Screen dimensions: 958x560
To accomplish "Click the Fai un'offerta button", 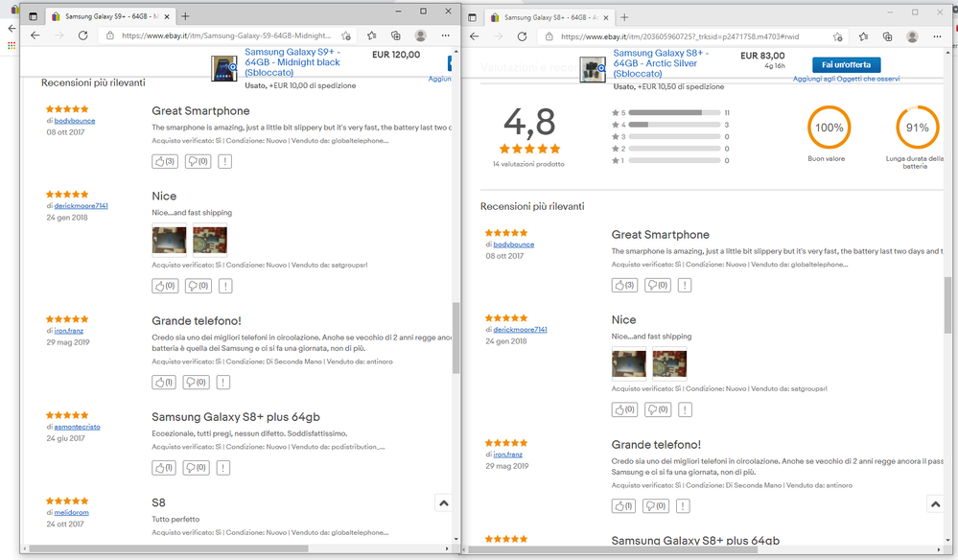I will tap(846, 65).
